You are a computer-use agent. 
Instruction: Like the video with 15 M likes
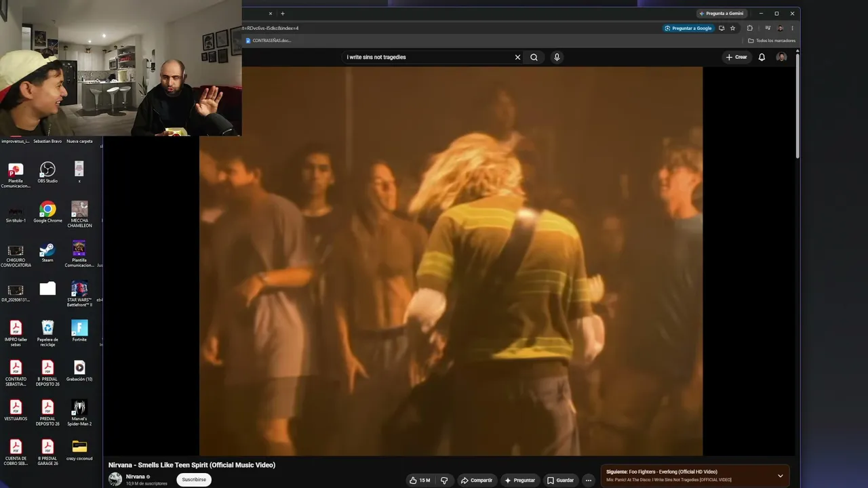[x=420, y=481]
